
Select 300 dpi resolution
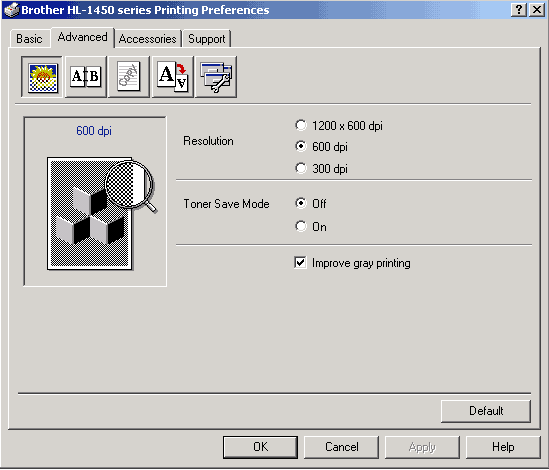[x=321, y=168]
